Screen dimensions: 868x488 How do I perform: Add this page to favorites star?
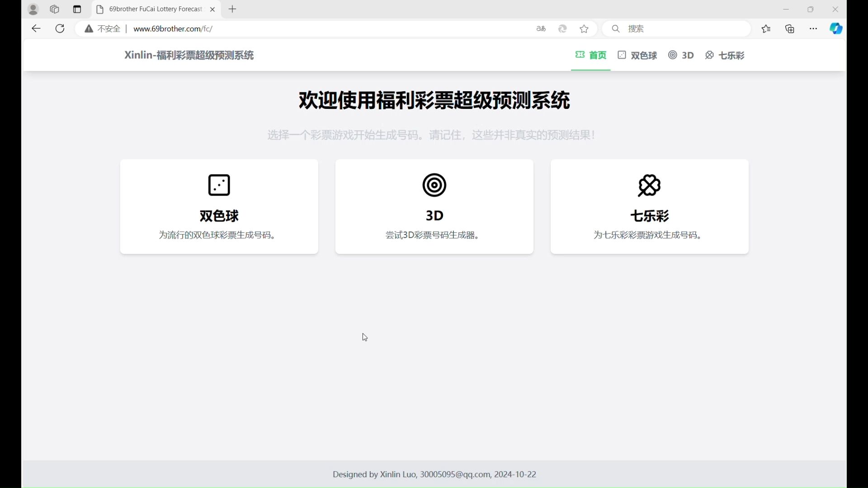coord(584,29)
